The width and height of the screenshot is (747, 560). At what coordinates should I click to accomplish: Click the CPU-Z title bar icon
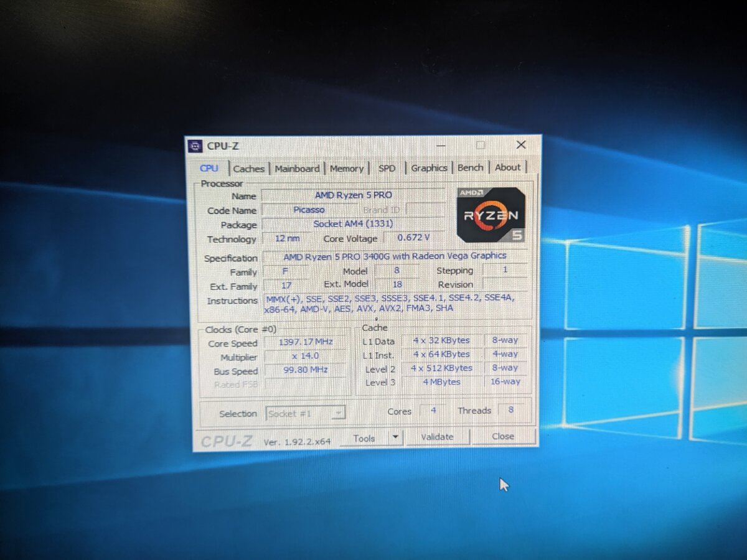195,146
